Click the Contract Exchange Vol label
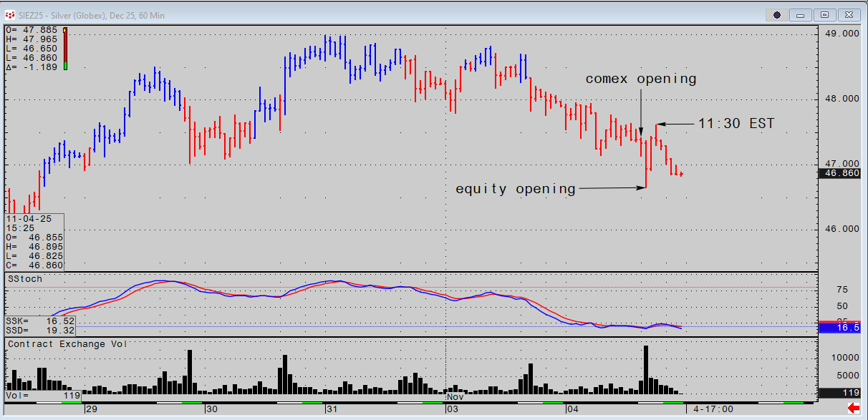This screenshot has height=420, width=868. 68,343
